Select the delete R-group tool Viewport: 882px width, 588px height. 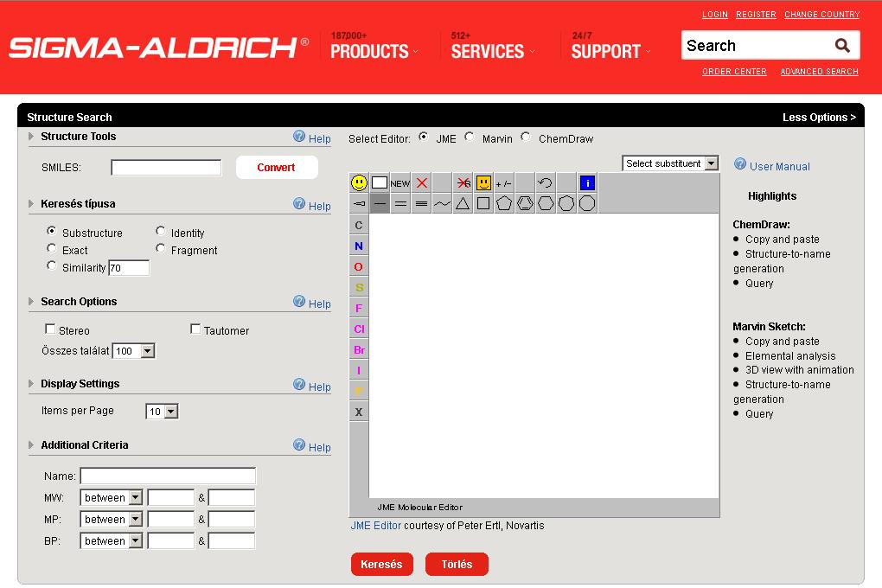[x=463, y=182]
